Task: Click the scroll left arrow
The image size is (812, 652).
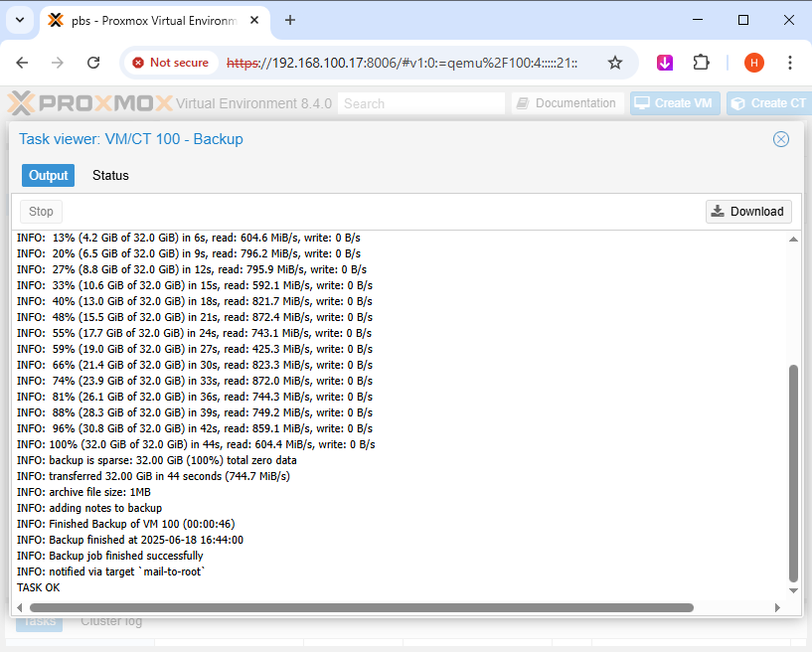Action: pyautogui.click(x=20, y=607)
